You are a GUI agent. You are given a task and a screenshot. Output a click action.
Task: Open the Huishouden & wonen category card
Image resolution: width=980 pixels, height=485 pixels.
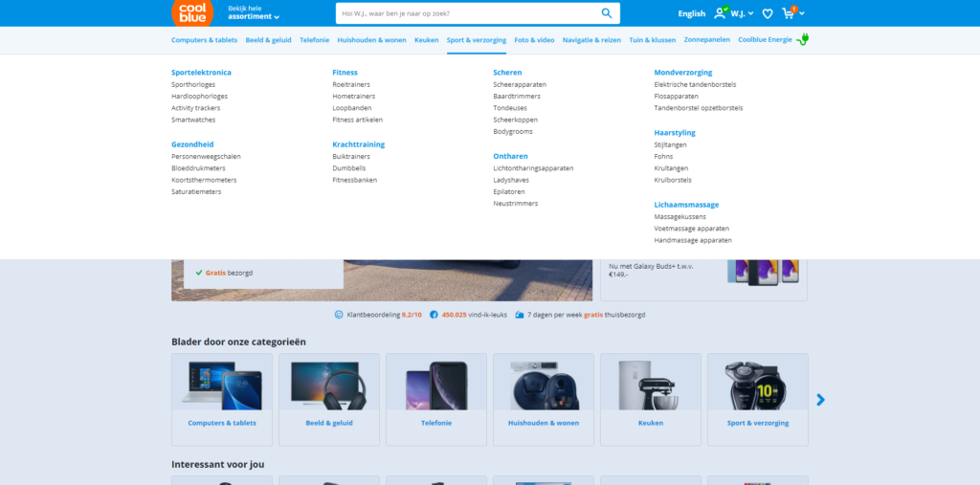pyautogui.click(x=544, y=399)
